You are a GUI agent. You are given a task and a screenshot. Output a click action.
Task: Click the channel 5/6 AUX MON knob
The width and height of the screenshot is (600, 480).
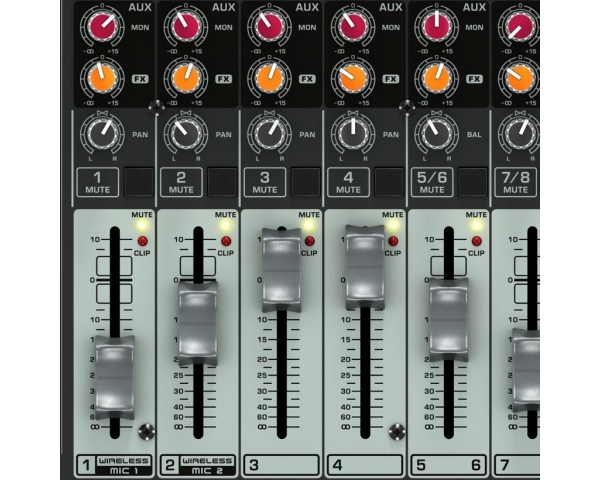pos(437,27)
